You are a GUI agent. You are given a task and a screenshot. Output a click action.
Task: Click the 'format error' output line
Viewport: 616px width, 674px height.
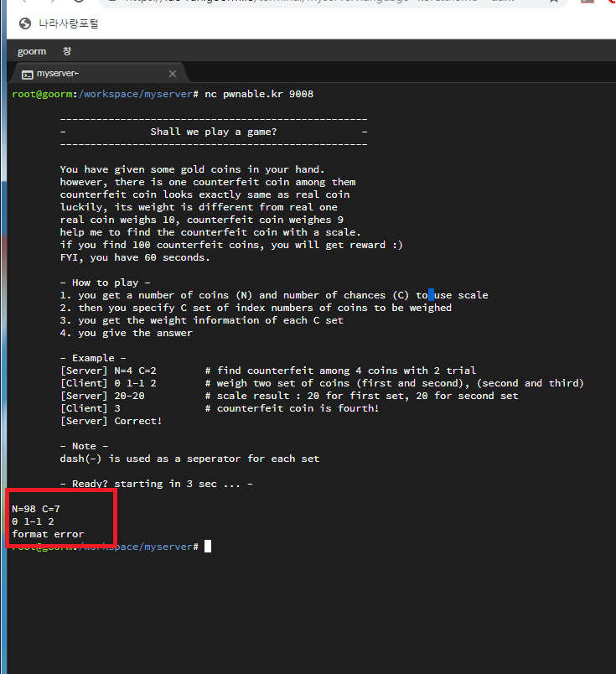[x=48, y=534]
